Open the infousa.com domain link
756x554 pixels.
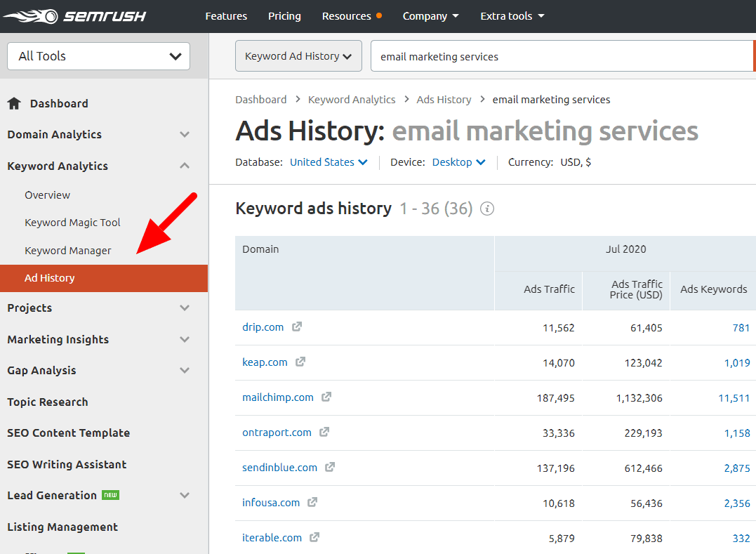271,503
